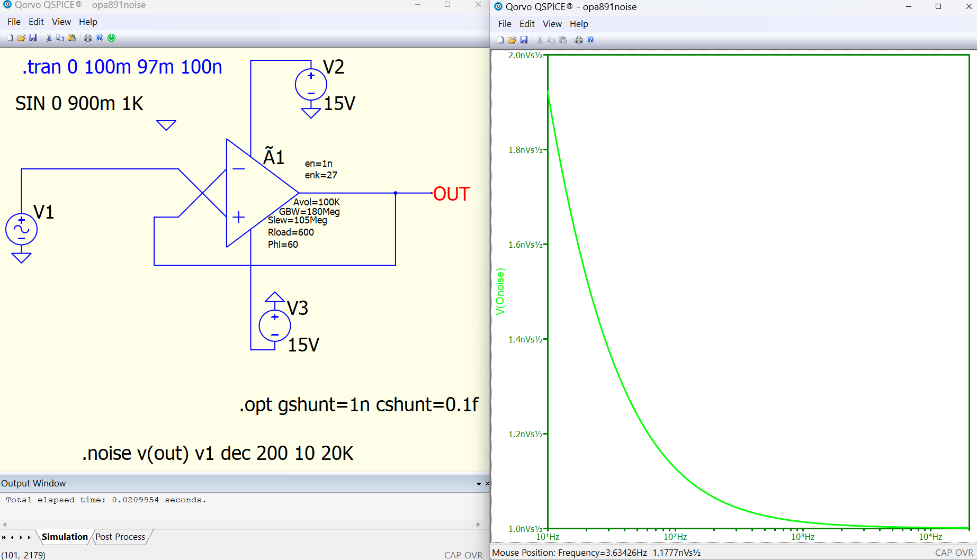
Task: Click Help icon in waveform window toolbar
Action: [x=591, y=40]
